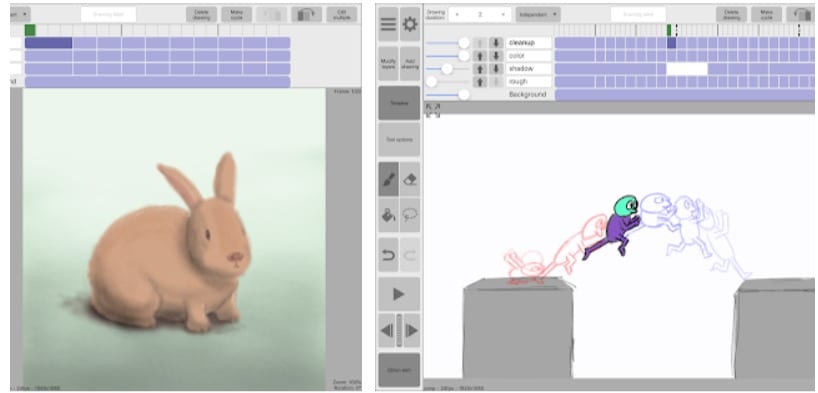818x393 pixels.
Task: Step to the previous frame arrow
Action: coord(387,330)
